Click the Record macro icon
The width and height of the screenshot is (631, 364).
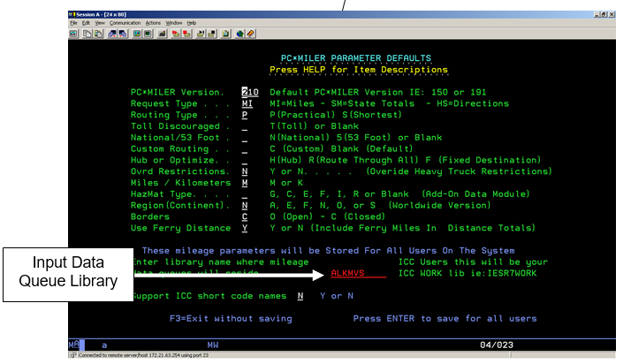[176, 34]
